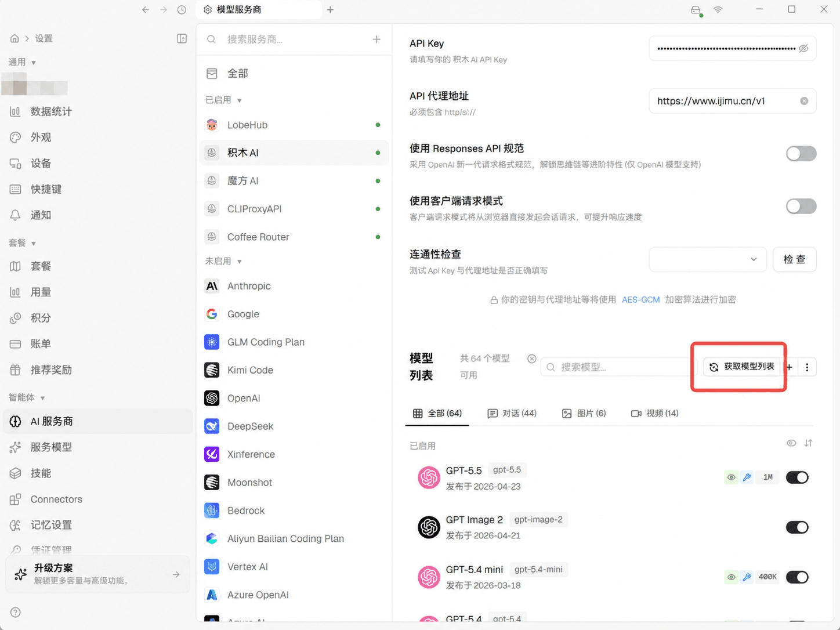Click 获取模型列表 button
Viewport: 840px width, 630px height.
(742, 367)
